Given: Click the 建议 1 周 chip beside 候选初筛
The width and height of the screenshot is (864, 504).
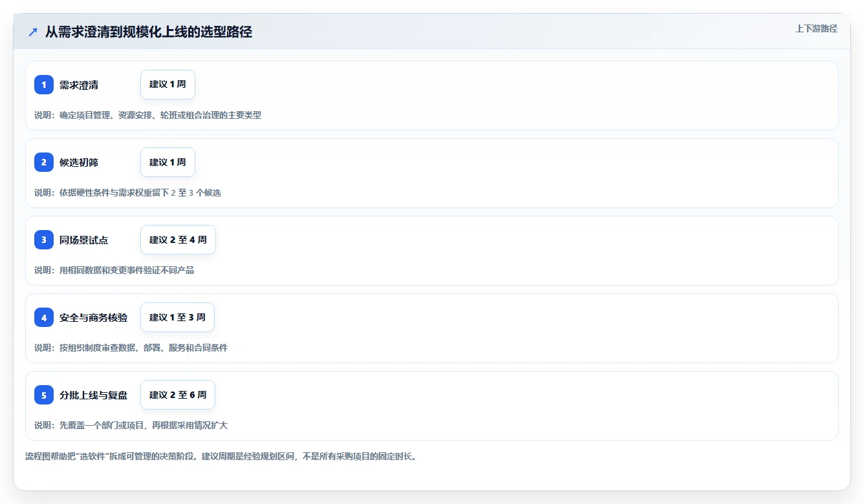Looking at the screenshot, I should (x=167, y=162).
